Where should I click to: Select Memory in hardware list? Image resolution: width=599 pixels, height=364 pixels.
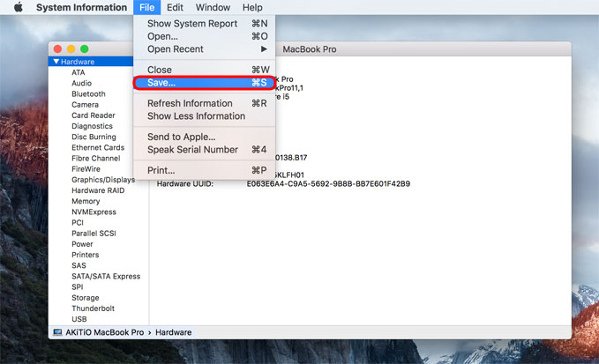pyautogui.click(x=86, y=202)
